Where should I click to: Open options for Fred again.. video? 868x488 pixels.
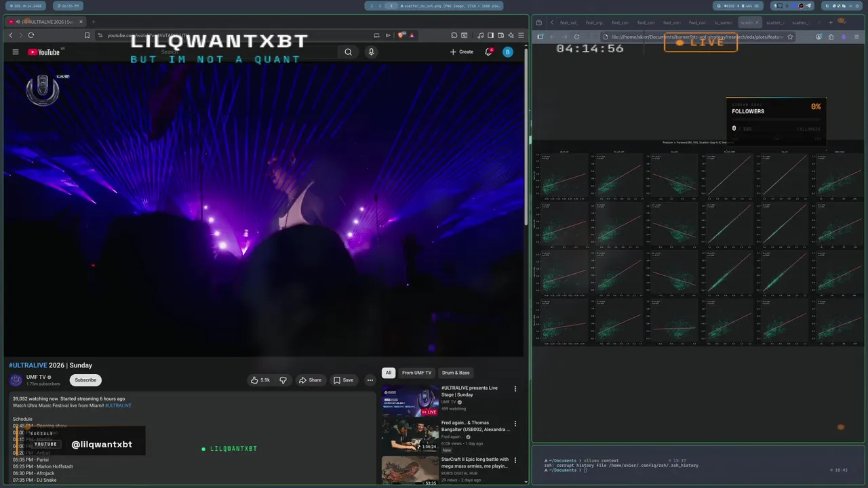point(515,424)
